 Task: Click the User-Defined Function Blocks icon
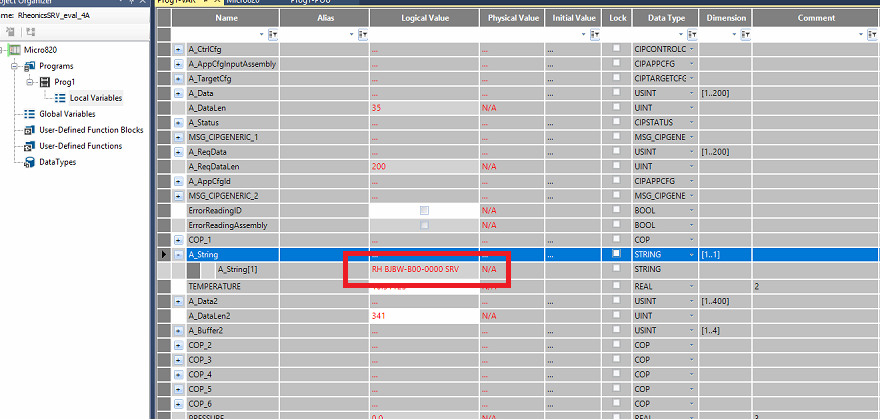pyautogui.click(x=30, y=130)
